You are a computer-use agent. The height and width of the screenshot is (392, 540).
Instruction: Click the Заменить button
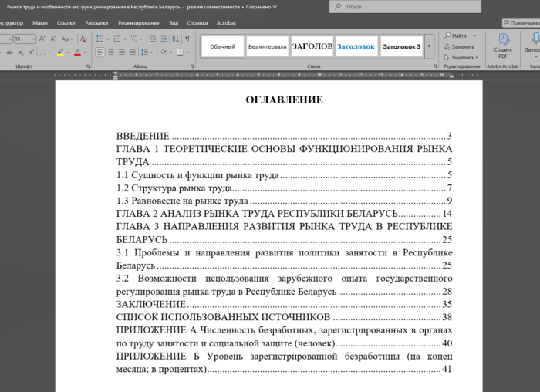pos(459,46)
